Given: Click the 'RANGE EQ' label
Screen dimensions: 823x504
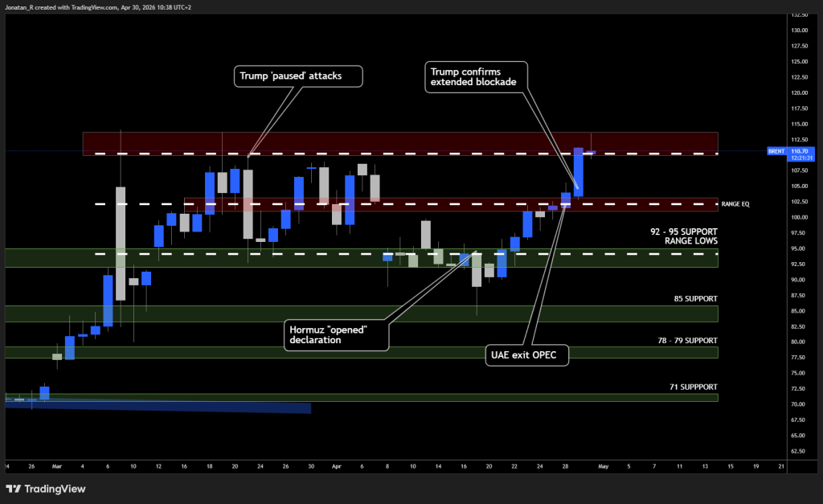Looking at the screenshot, I should tap(735, 204).
